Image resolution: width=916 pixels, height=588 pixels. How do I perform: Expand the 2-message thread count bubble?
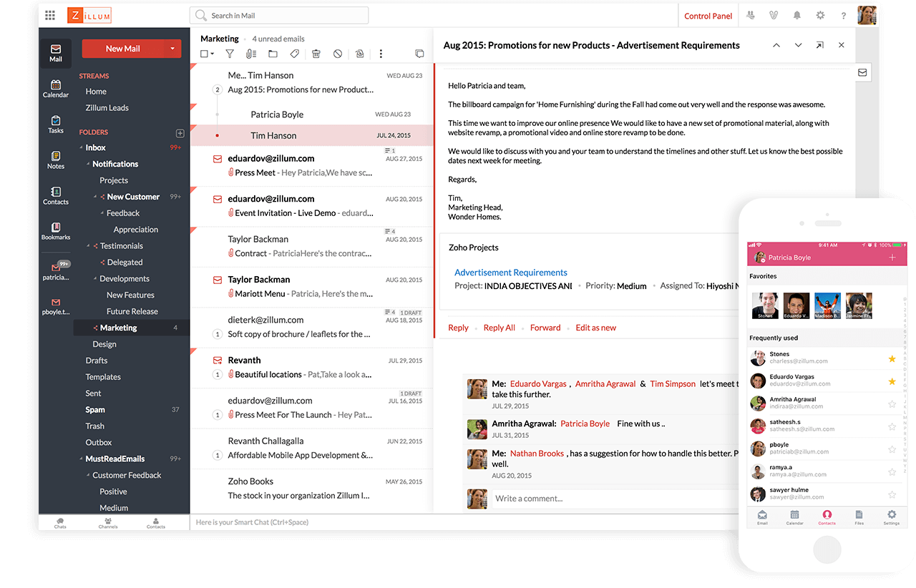[x=218, y=90]
